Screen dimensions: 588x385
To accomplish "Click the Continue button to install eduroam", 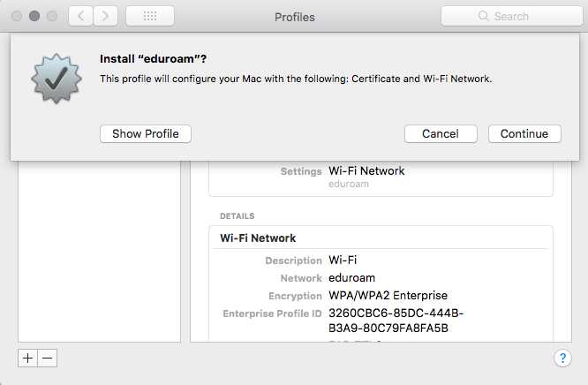I will [524, 133].
